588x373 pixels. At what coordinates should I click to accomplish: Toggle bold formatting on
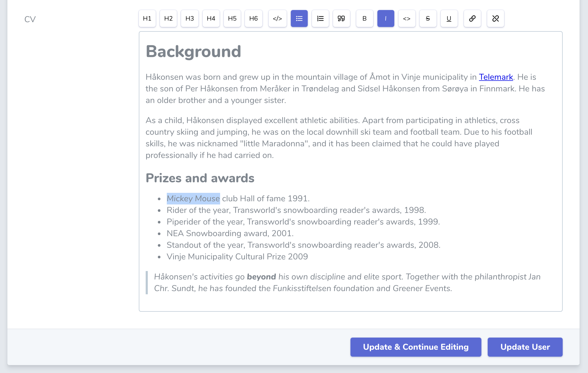coord(364,18)
